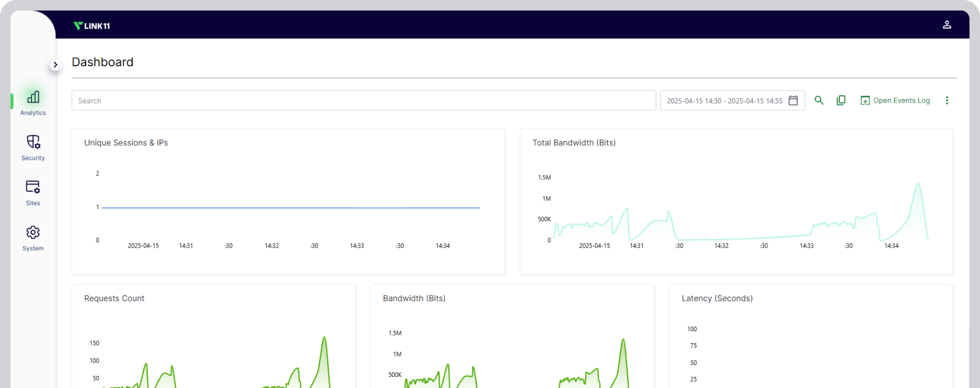
Task: Click the Sites label in sidebar
Action: pos(33,203)
